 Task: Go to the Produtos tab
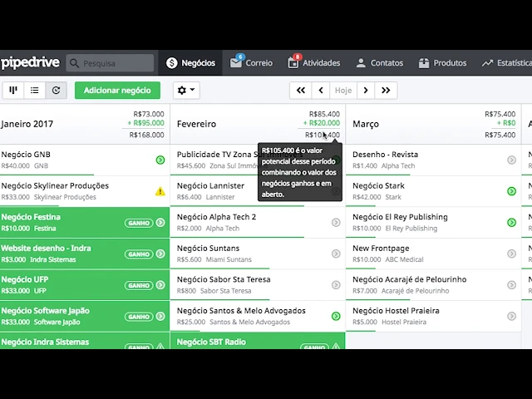coord(442,63)
